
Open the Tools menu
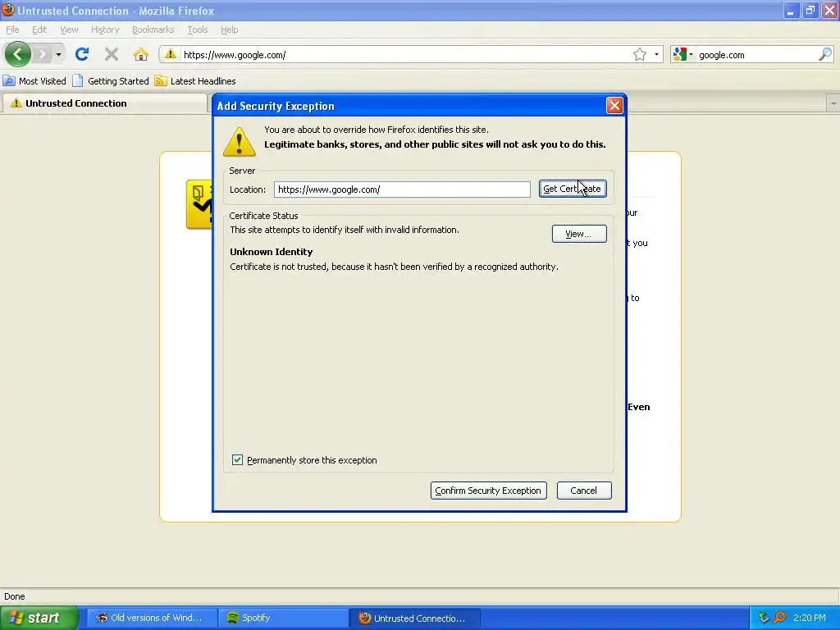[x=198, y=30]
